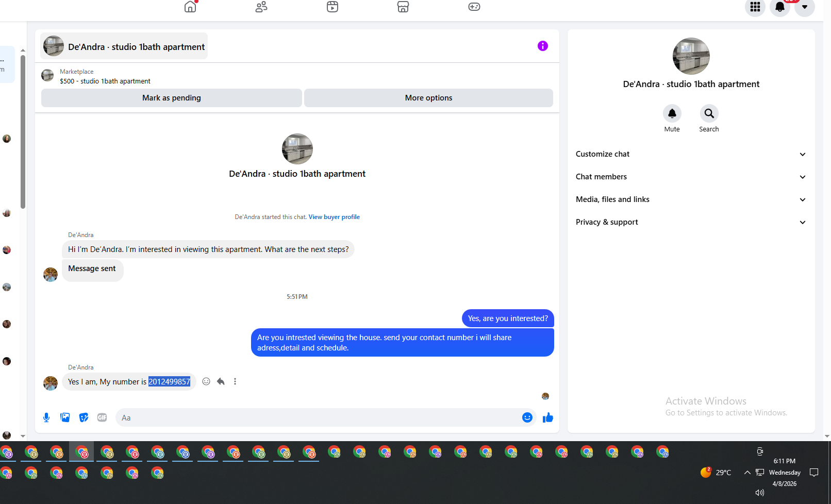Image resolution: width=831 pixels, height=504 pixels.
Task: Click scrollbar up arrow in chat list
Action: coord(23,51)
